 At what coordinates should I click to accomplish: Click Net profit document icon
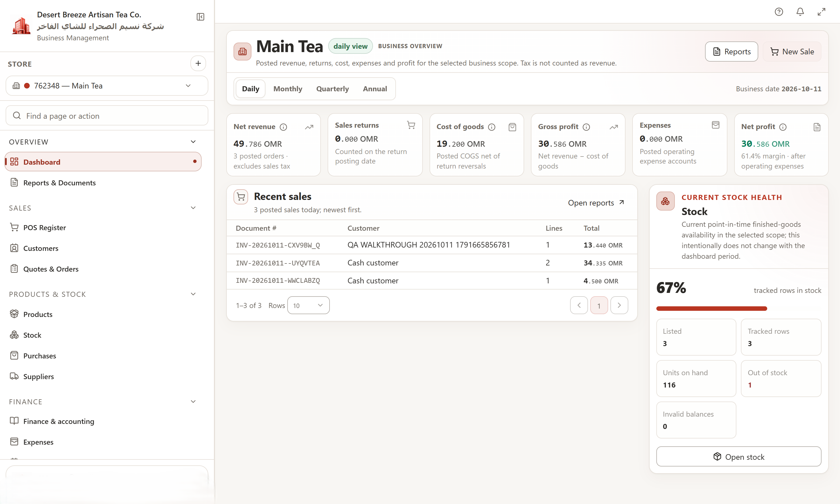pos(817,127)
